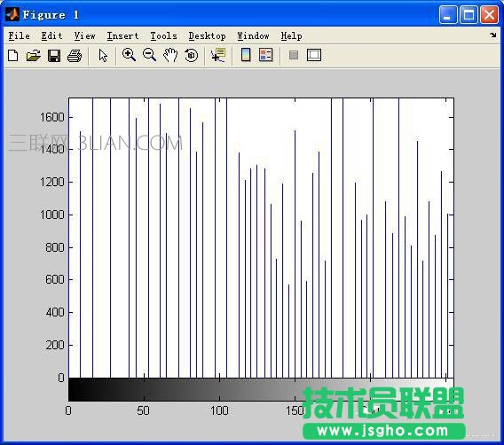504x445 pixels.
Task: Insert a legend using the toolbar icon
Action: coord(266,55)
